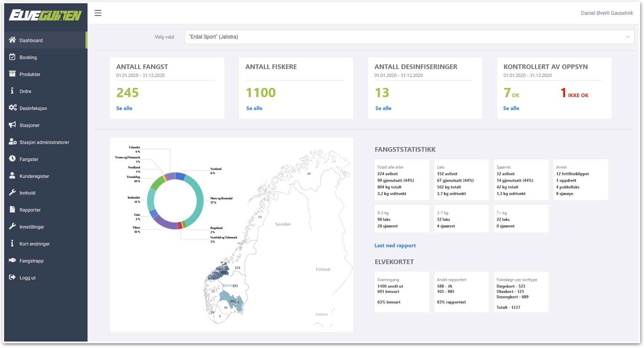Click Se alle under Antall fiskere
The image size is (644, 348).
click(254, 108)
